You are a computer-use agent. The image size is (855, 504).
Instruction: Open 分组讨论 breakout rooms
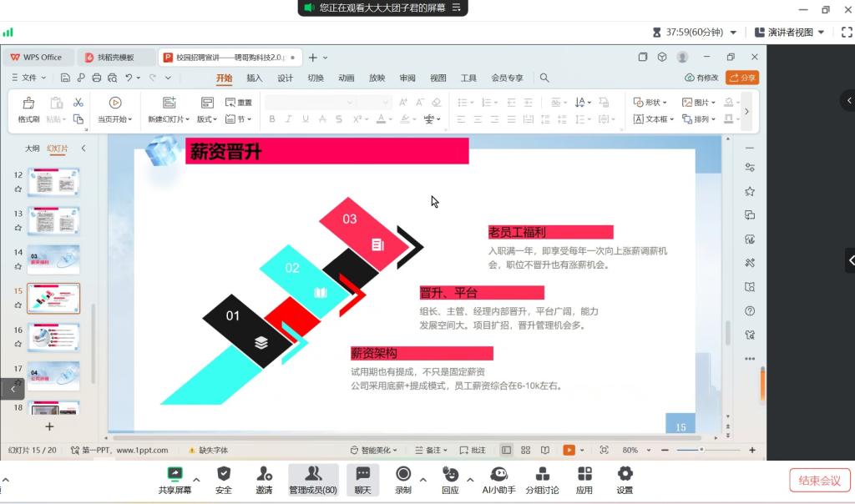click(542, 475)
